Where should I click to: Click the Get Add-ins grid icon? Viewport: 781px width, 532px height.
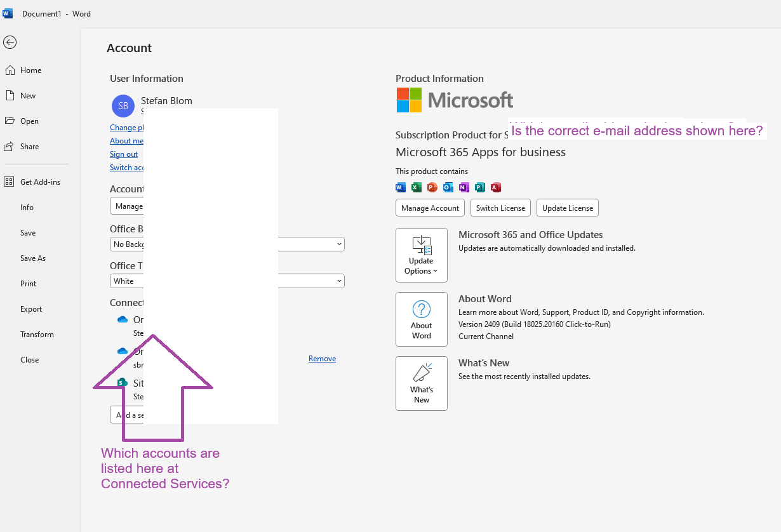(x=9, y=182)
